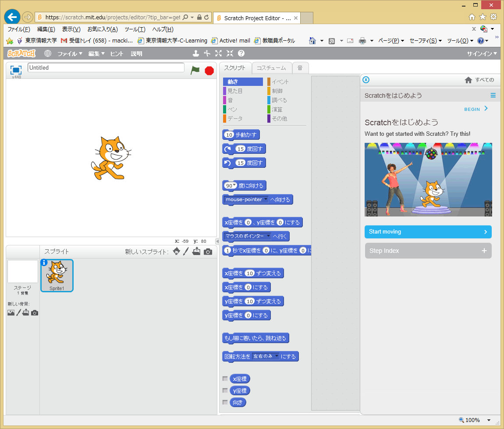Open 左右のみ rotation style dropdown
This screenshot has height=429, width=504.
click(x=277, y=356)
